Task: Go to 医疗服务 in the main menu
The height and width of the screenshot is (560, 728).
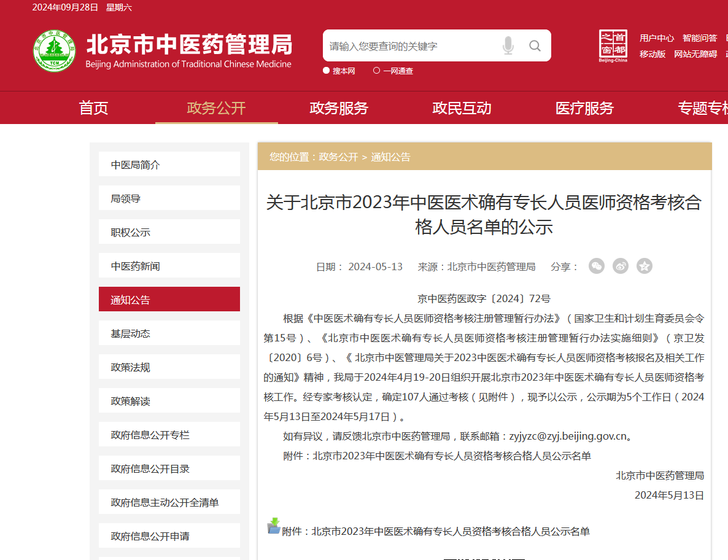Action: pos(584,108)
